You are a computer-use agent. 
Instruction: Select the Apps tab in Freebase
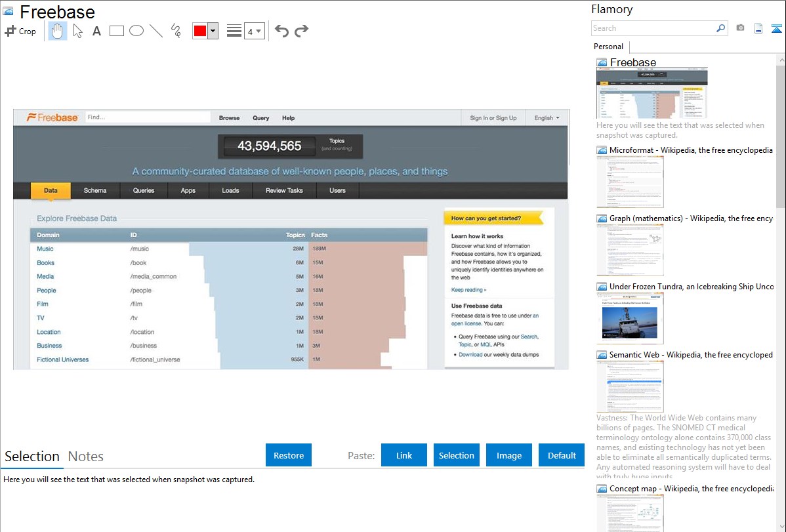coord(188,190)
